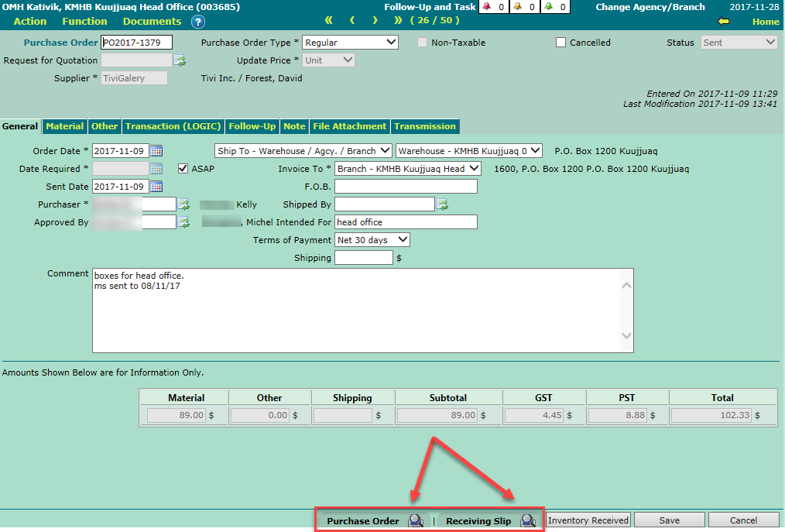This screenshot has width=785, height=532.
Task: Click the Save button
Action: tap(670, 520)
